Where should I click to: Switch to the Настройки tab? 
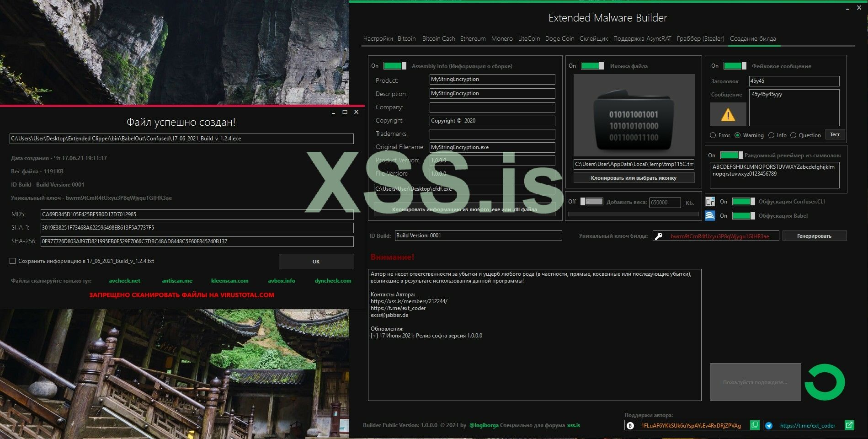pyautogui.click(x=378, y=39)
